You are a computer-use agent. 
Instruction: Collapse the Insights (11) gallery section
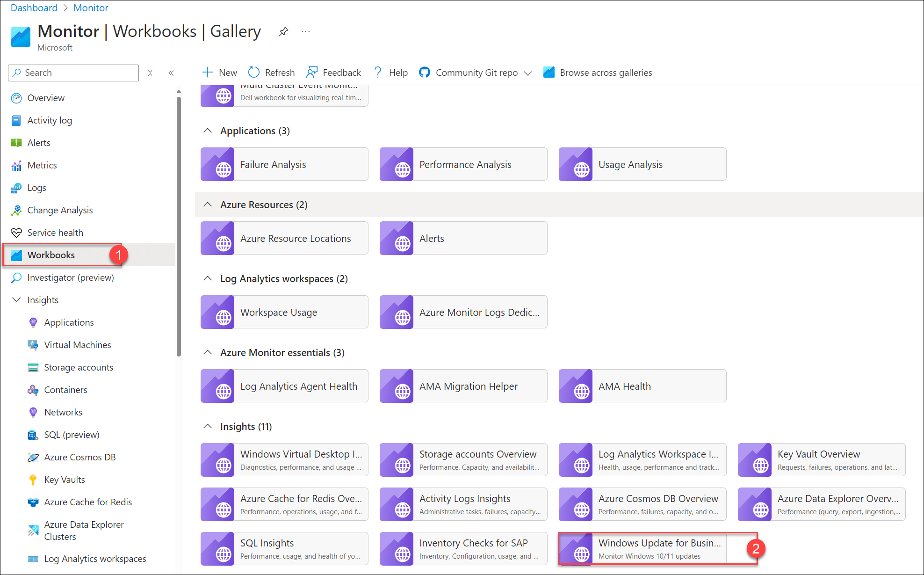(208, 426)
